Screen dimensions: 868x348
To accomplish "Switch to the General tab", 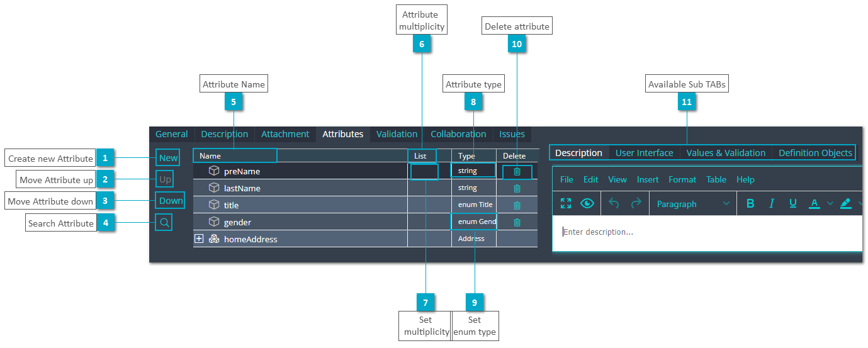I will [172, 134].
